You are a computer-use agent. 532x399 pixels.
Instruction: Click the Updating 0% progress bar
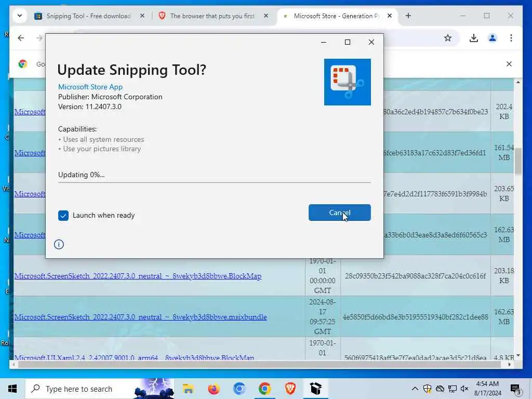pyautogui.click(x=214, y=182)
